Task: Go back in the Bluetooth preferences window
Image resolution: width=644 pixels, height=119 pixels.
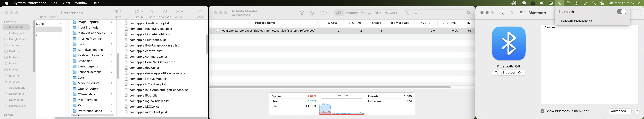Action: pos(503,13)
